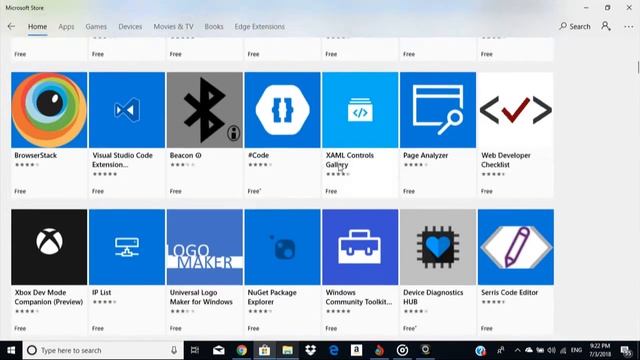This screenshot has width=640, height=360.
Task: Open the three-dot more options menu
Action: tap(629, 27)
